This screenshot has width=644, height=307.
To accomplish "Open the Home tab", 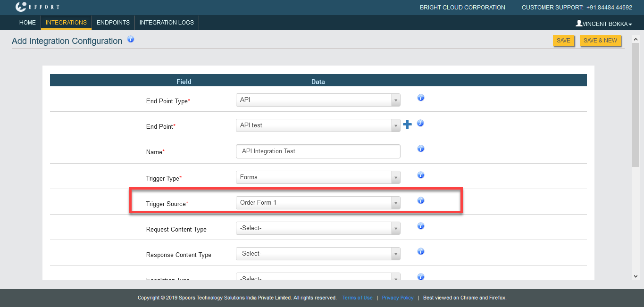I will [27, 23].
